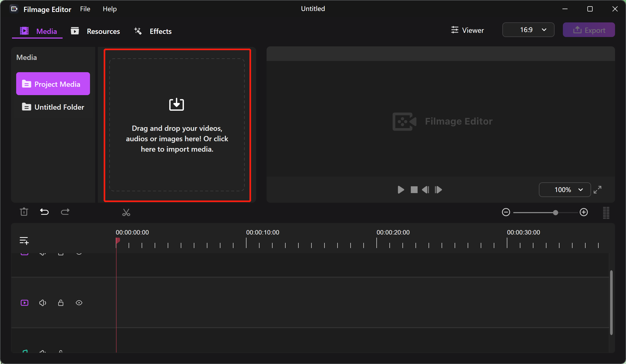Expand the preview to fullscreen
Viewport: 626px width, 364px height.
point(598,190)
